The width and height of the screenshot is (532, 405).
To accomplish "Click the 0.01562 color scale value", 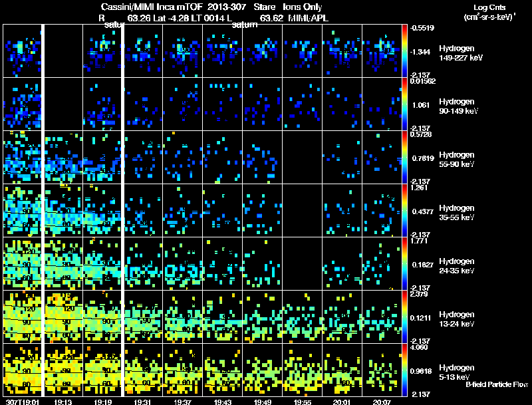I will tap(423, 81).
